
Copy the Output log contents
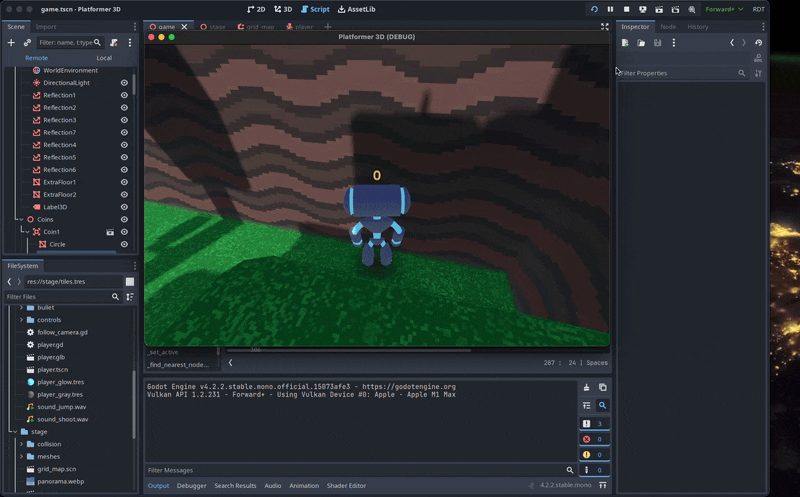pyautogui.click(x=602, y=387)
